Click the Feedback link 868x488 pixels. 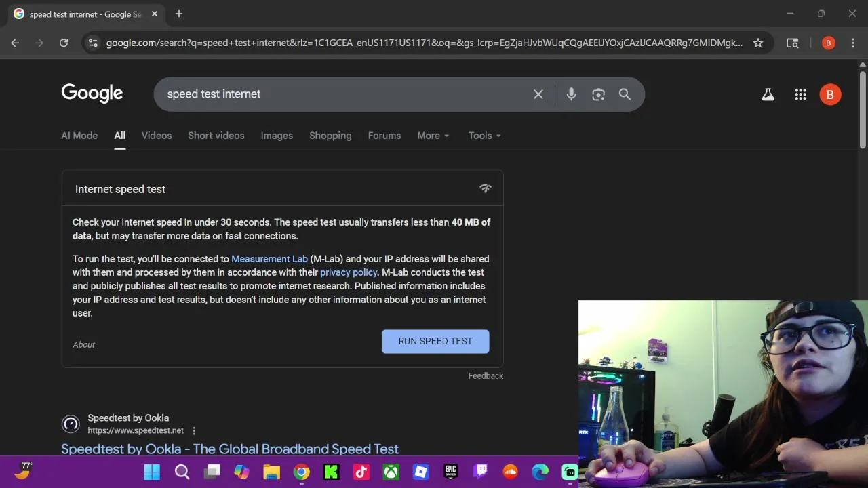coord(486,375)
